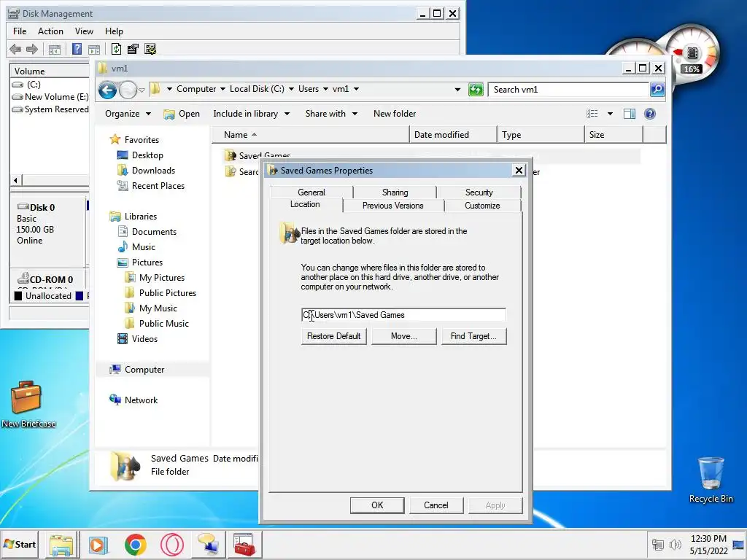Click the network icon in system tray

[658, 545]
